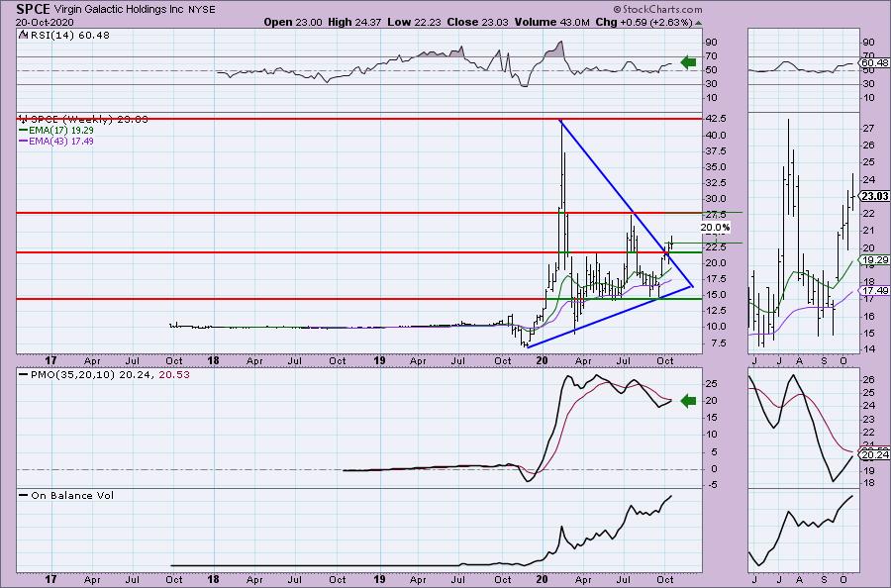Click the Chg +0.59 (+2.63%) readout
Image resolution: width=891 pixels, height=588 pixels.
click(x=643, y=22)
